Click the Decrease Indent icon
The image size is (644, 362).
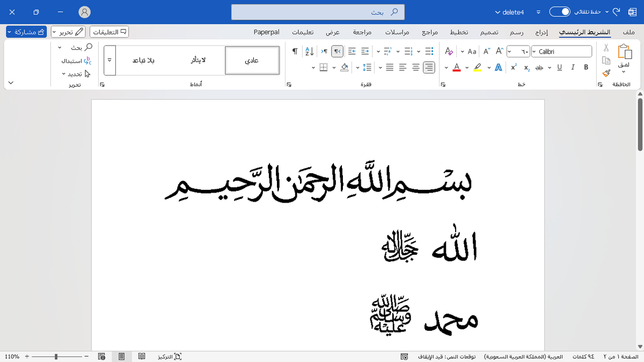365,51
